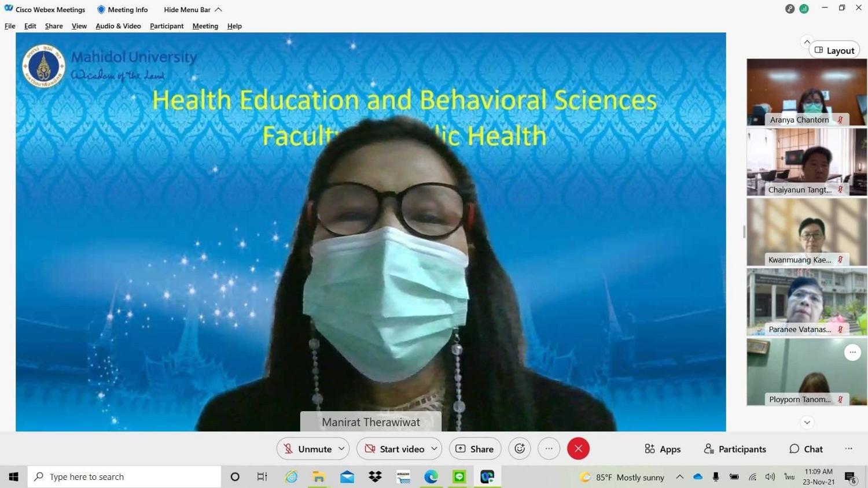Viewport: 868px width, 488px height.
Task: Open the Help menu
Action: coord(234,26)
